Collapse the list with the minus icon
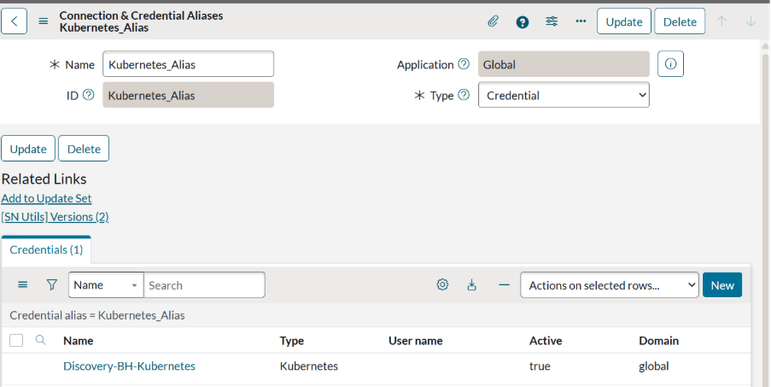Screen dimensions: 771x387 [x=504, y=285]
